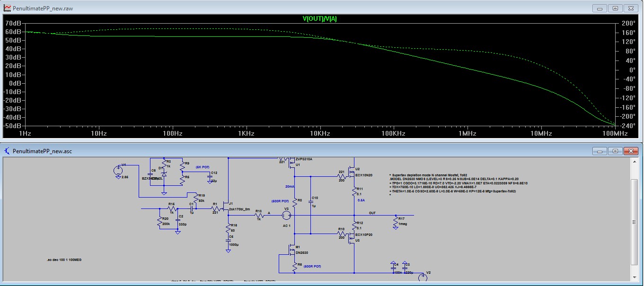The height and width of the screenshot is (286, 644).
Task: Select the M1 DN2530 MOSFET symbol
Action: [x=292, y=250]
